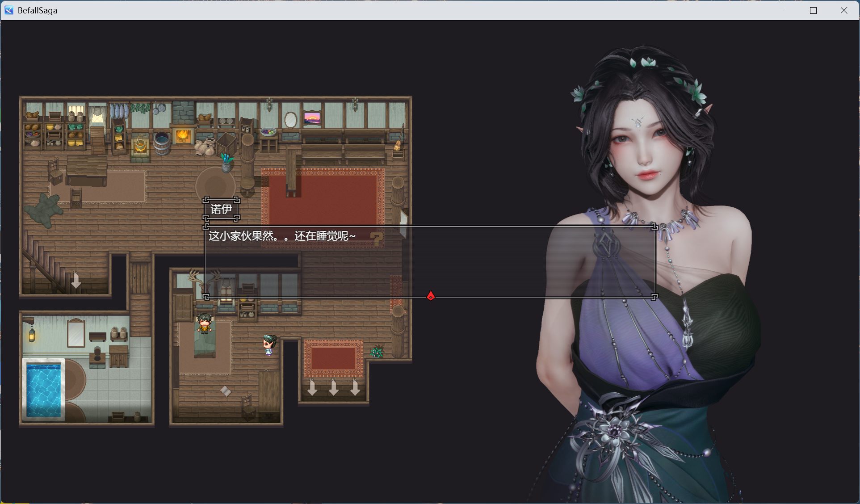Click the middle exit arrow below the red rug
The width and height of the screenshot is (860, 504).
(334, 388)
